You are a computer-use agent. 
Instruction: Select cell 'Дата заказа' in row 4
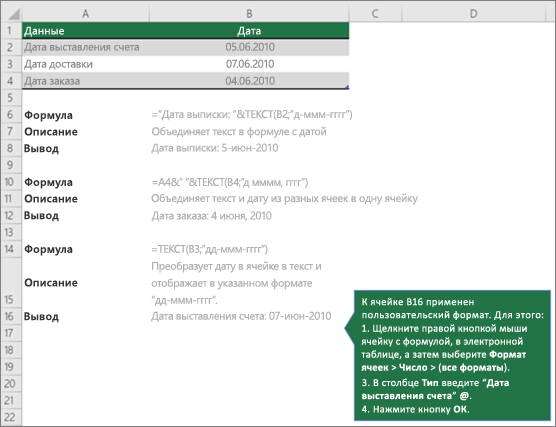click(x=85, y=81)
